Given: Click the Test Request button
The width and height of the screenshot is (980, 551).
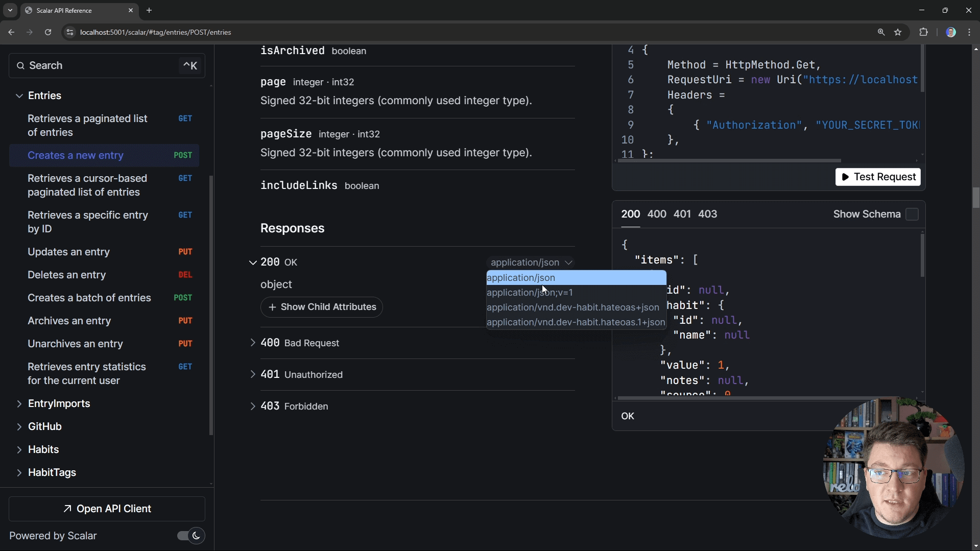Looking at the screenshot, I should coord(878,177).
